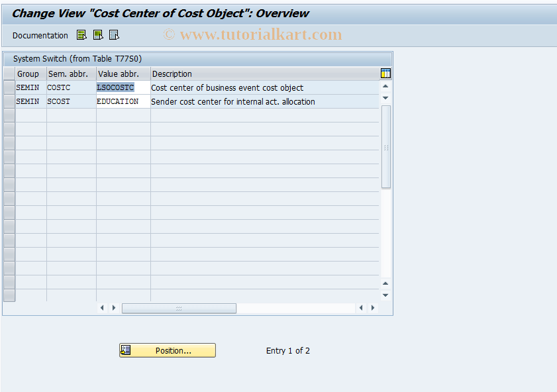The height and width of the screenshot is (392, 557).
Task: Click the display change documents icon
Action: (113, 34)
